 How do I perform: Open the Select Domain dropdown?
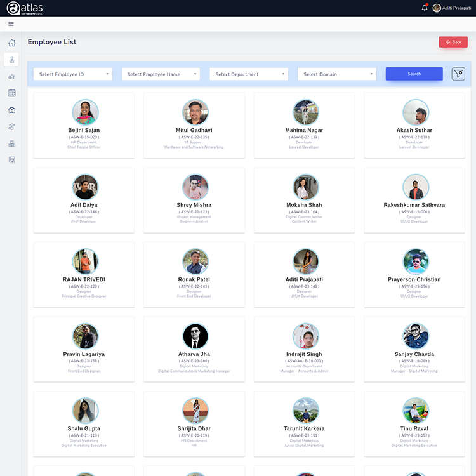337,74
